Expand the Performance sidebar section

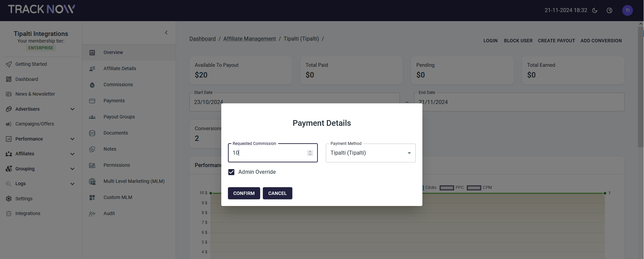72,139
